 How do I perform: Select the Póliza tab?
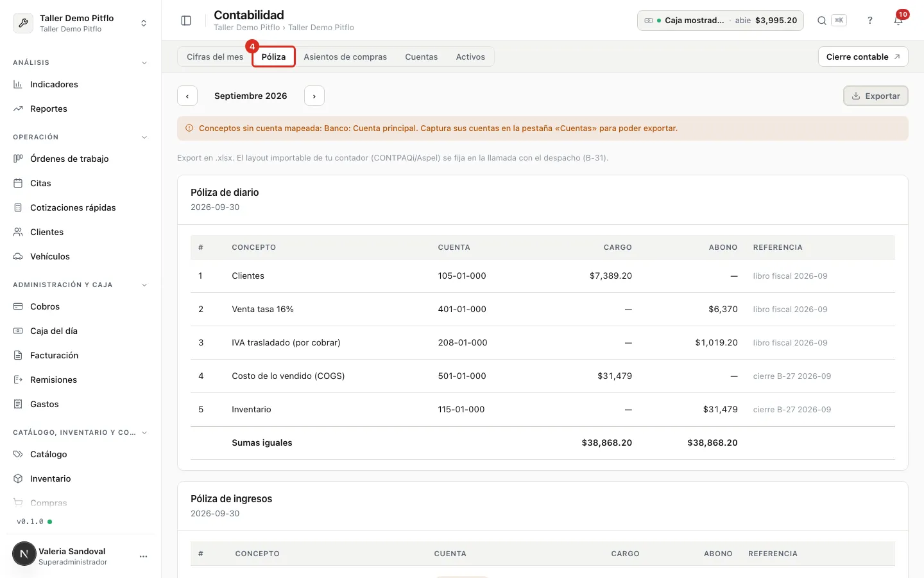pyautogui.click(x=273, y=57)
